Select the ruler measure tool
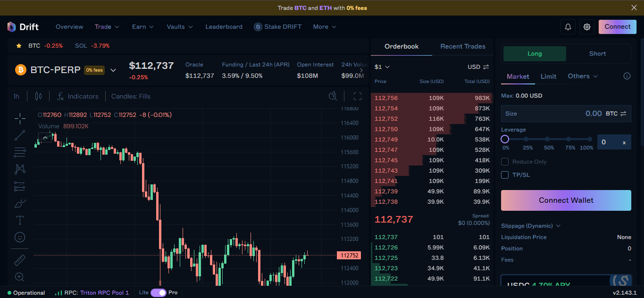This screenshot has height=298, width=644. click(20, 260)
